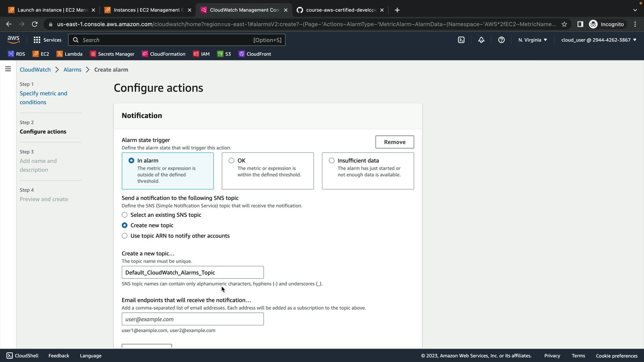Open the cloud_user account dropdown menu
The width and height of the screenshot is (644, 362).
[598, 40]
